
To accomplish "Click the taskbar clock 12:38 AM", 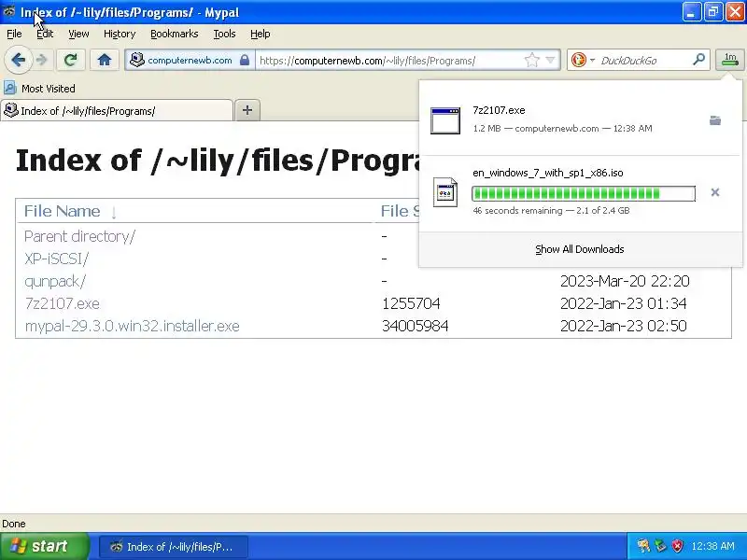I will point(712,546).
